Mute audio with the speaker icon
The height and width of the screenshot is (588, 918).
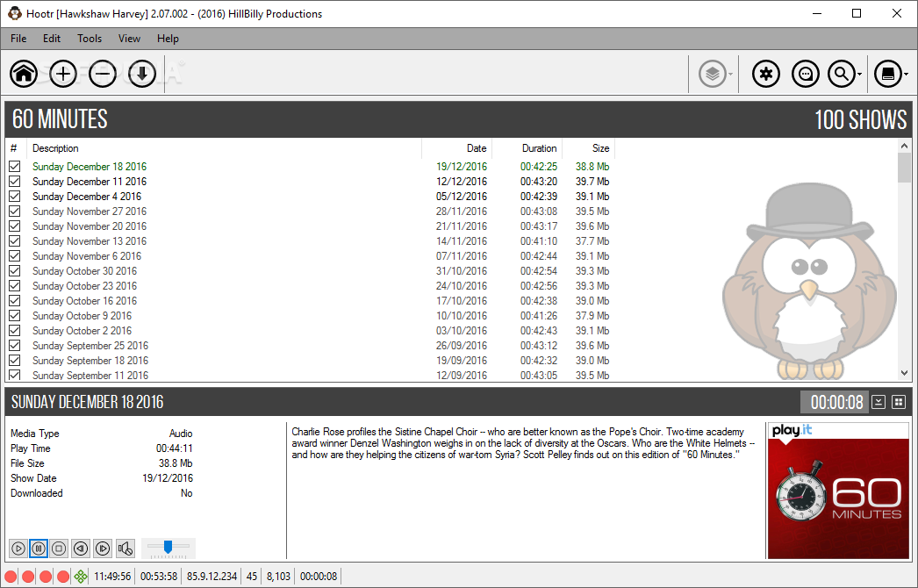126,549
